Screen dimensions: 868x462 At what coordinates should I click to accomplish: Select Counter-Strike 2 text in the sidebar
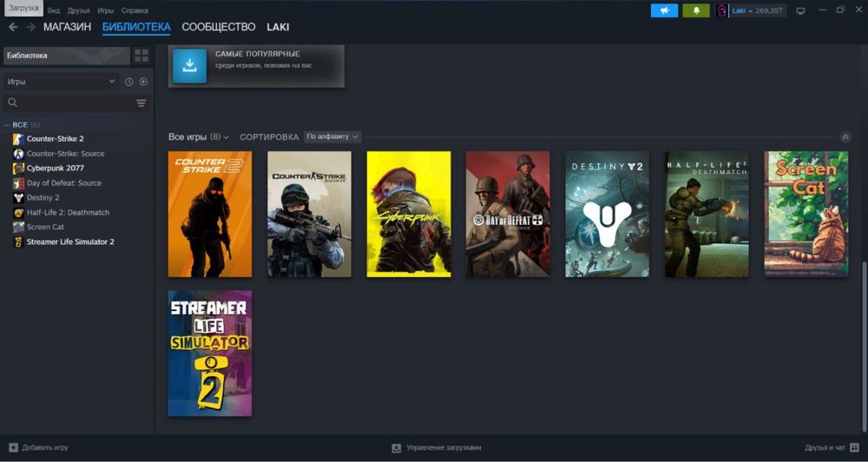coord(56,139)
